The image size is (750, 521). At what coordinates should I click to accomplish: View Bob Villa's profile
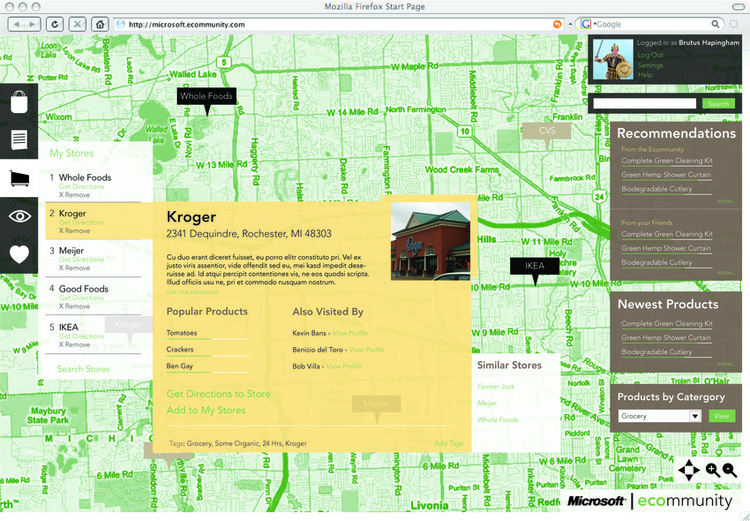click(344, 366)
